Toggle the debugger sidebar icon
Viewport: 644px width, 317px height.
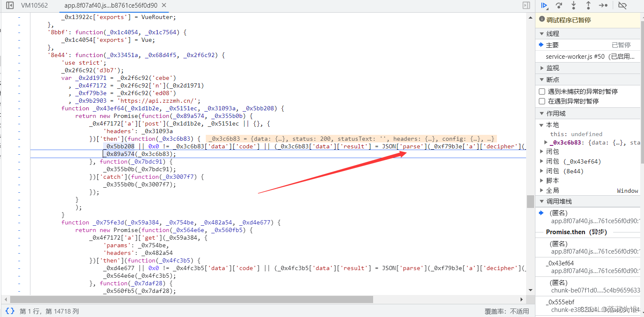click(x=526, y=5)
